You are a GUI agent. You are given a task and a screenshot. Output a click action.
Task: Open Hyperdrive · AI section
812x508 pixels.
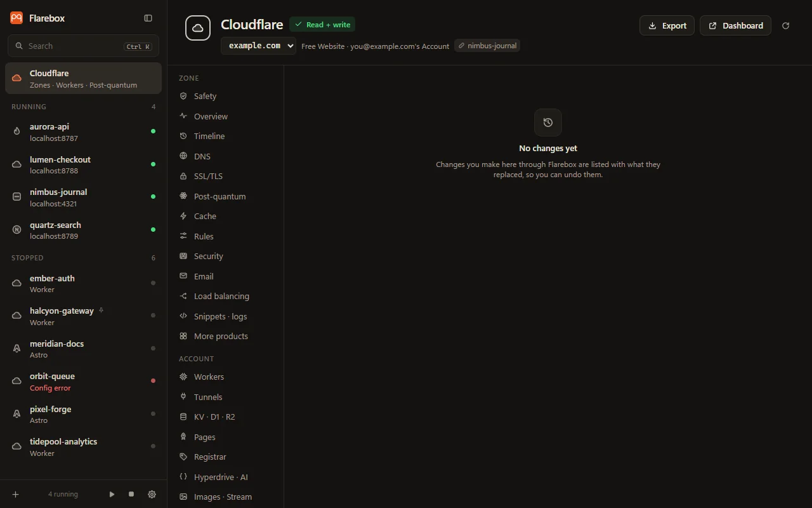pos(225,477)
